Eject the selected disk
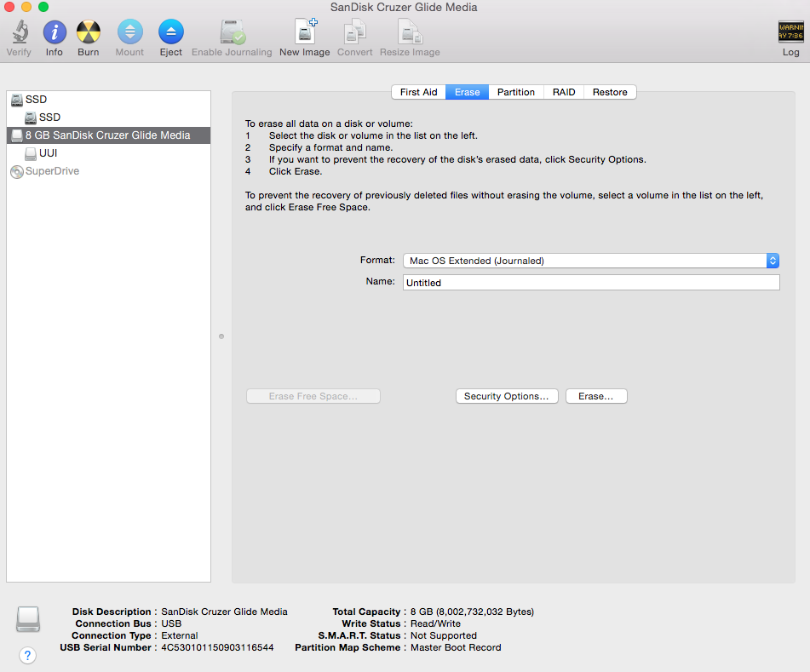The image size is (810, 672). point(171,32)
